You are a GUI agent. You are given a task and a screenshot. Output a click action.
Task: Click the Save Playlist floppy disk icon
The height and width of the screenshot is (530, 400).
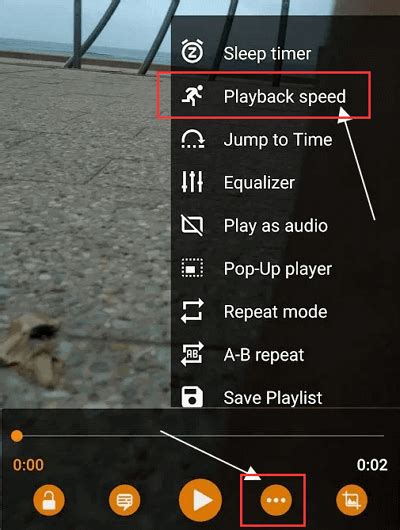(x=192, y=397)
